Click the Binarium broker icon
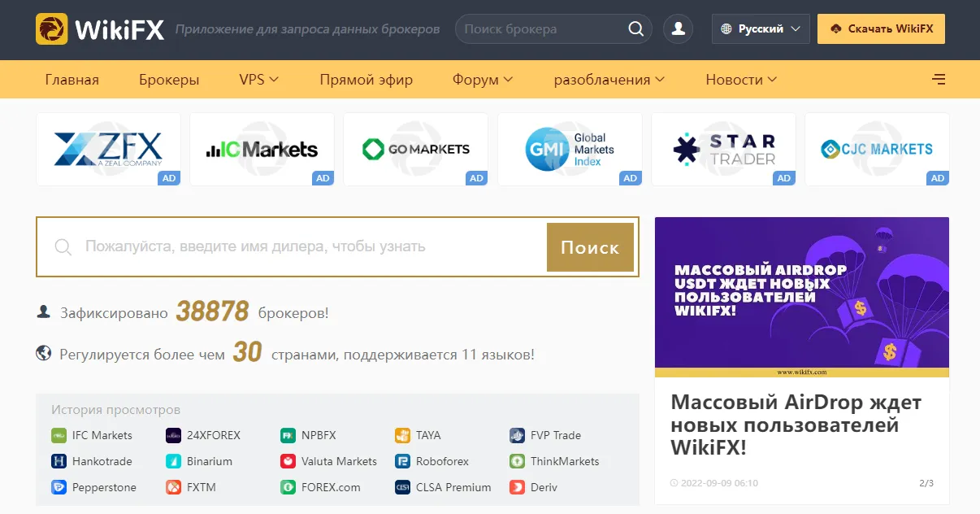 point(173,461)
